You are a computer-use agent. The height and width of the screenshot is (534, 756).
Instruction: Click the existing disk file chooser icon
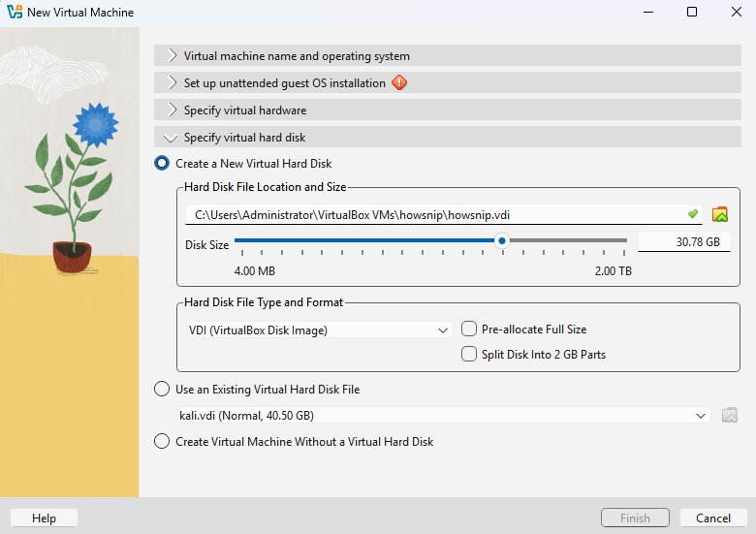coord(730,415)
